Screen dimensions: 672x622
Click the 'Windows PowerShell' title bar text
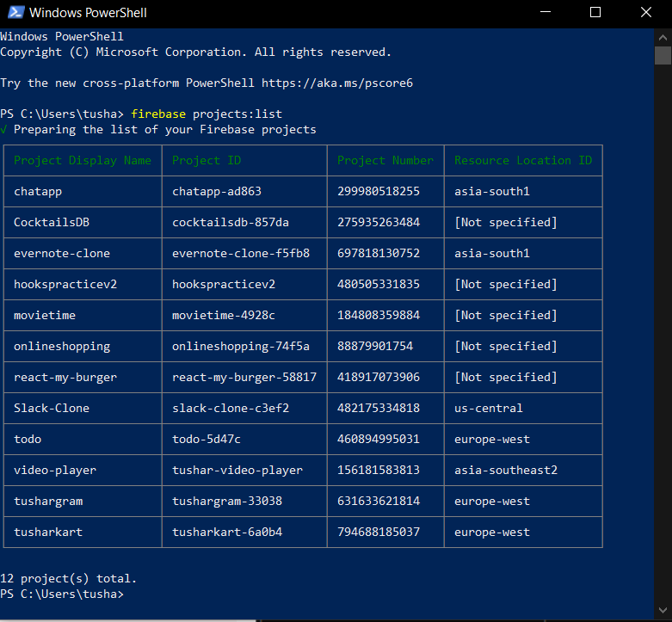point(88,12)
